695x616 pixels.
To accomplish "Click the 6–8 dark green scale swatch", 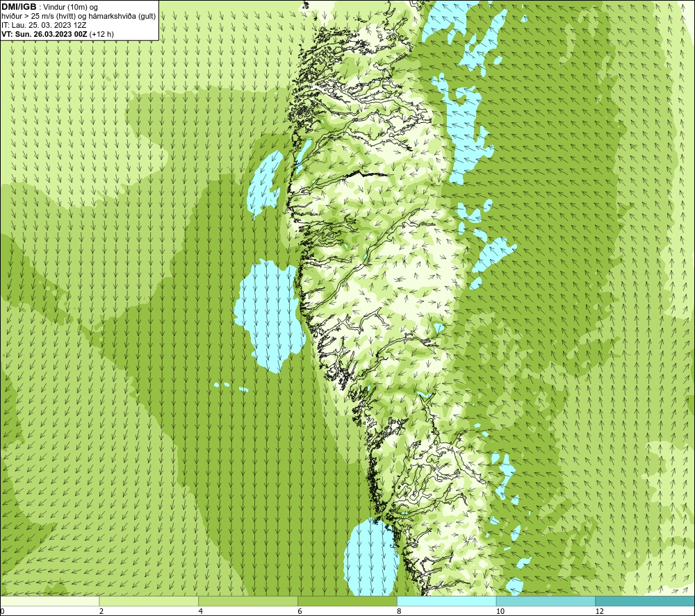I will pos(347,601).
